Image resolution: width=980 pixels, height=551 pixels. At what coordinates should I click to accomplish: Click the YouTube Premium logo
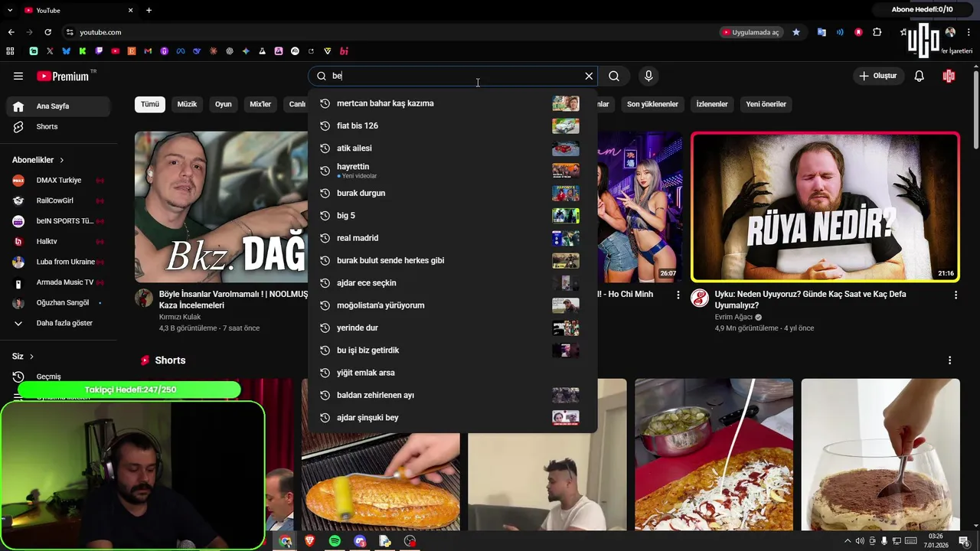(63, 76)
